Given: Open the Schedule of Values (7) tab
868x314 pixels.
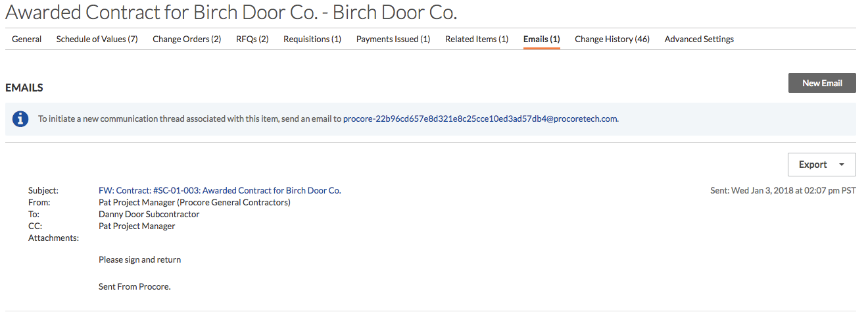Looking at the screenshot, I should [97, 39].
